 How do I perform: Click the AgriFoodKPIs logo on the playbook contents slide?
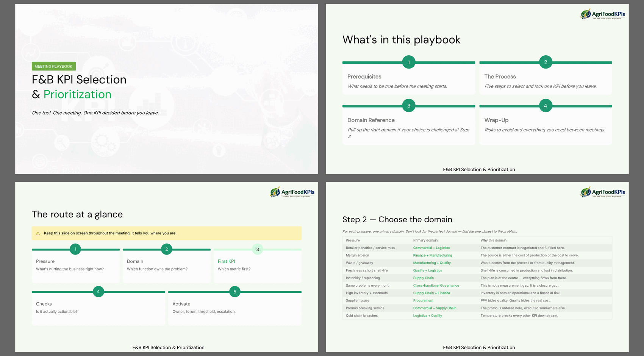603,14
